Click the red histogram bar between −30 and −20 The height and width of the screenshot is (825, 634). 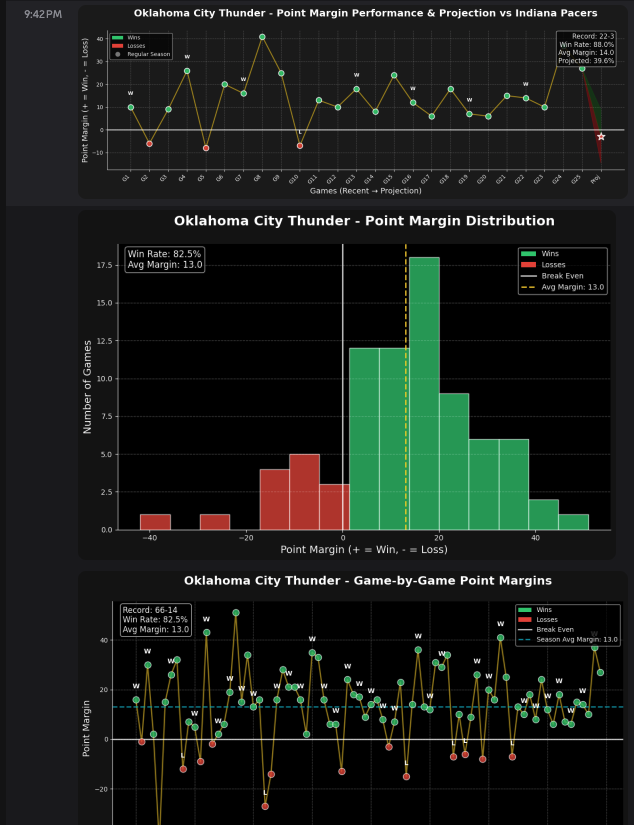tap(215, 522)
